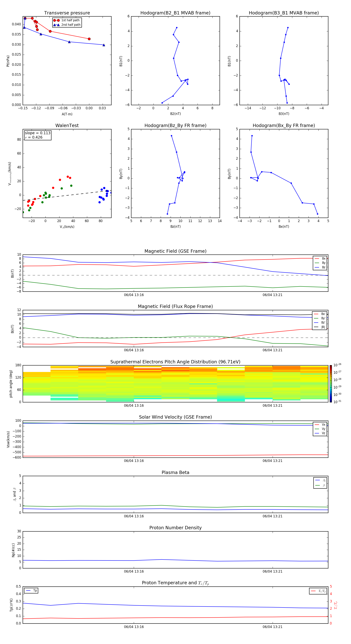
Task: Click the 'V_A(km/s)' x-axis label in WalenTest
Action: (67, 227)
